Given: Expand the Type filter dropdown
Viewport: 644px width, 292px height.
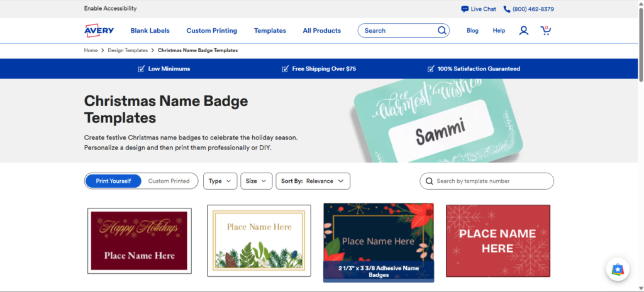Looking at the screenshot, I should coord(220,181).
